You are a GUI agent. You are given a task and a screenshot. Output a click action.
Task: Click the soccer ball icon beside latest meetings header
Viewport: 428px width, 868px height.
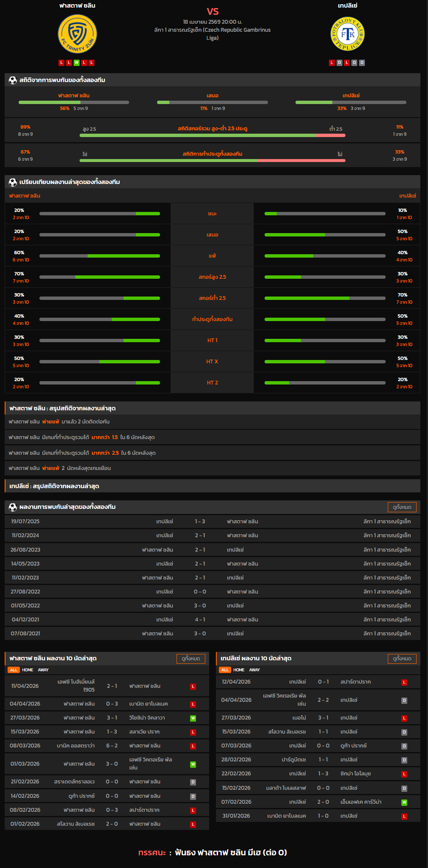click(x=13, y=507)
